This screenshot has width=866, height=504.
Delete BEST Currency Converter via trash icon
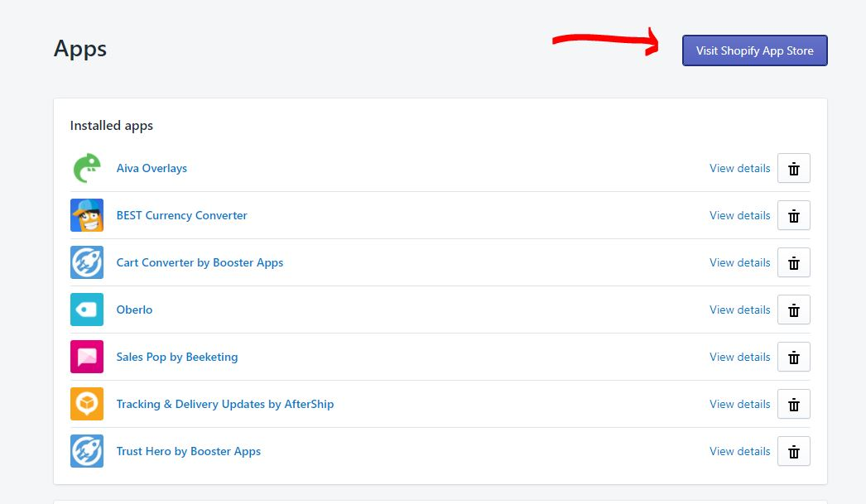(x=794, y=215)
